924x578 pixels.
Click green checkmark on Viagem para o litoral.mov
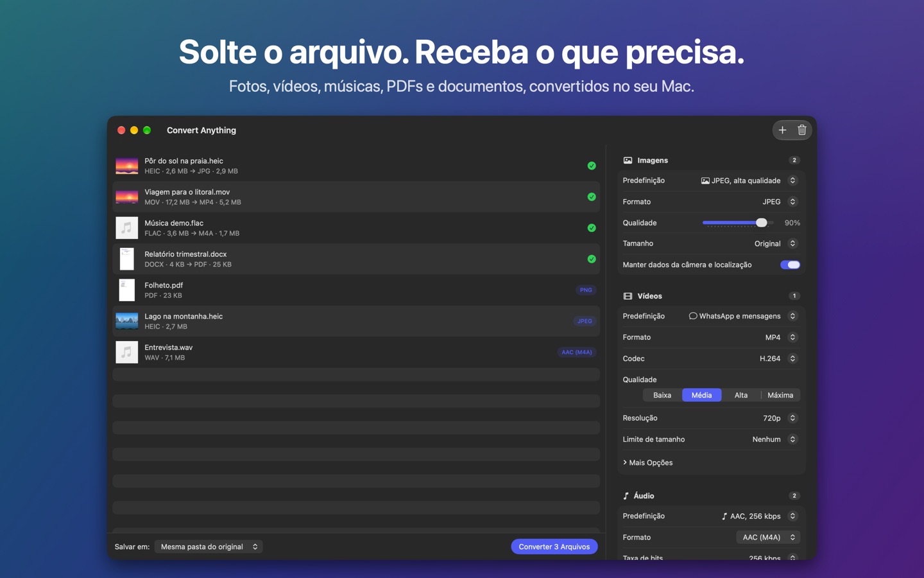click(x=592, y=197)
